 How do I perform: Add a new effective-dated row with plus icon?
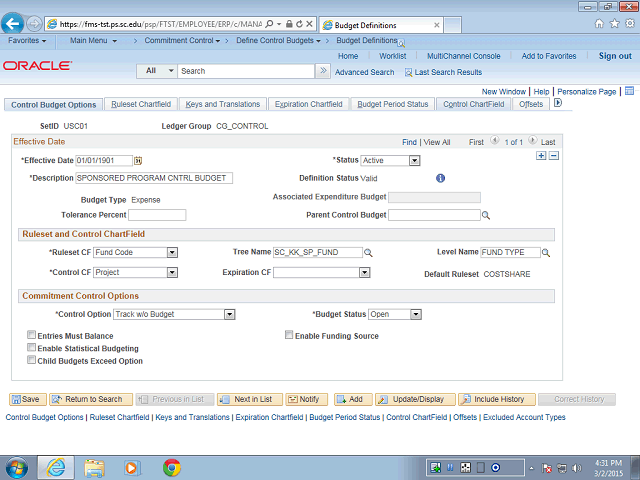click(541, 156)
